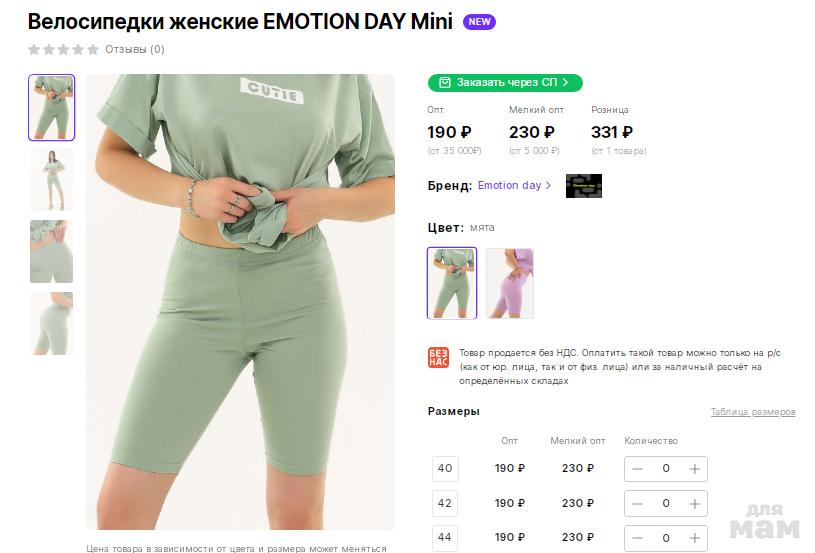The image size is (815, 553).
Task: Increase quantity for size 42
Action: pos(695,503)
